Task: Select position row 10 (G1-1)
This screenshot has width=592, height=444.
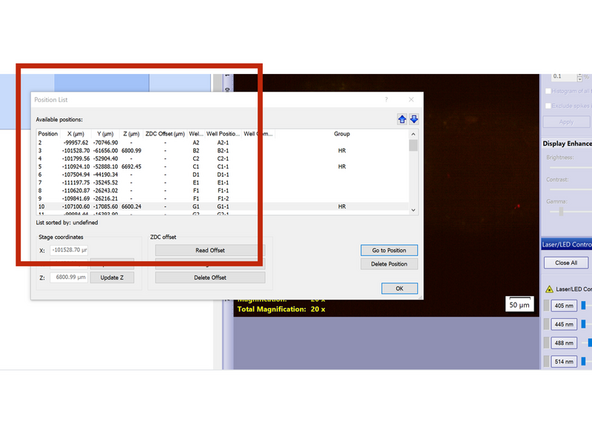Action: click(223, 207)
